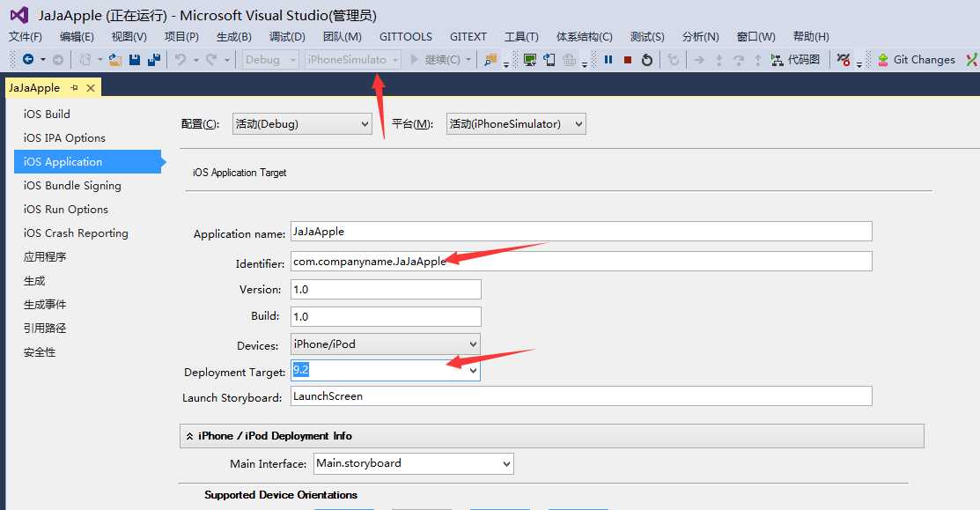Close the JaJaApple document tab
Image resolution: width=980 pixels, height=510 pixels.
[x=91, y=88]
